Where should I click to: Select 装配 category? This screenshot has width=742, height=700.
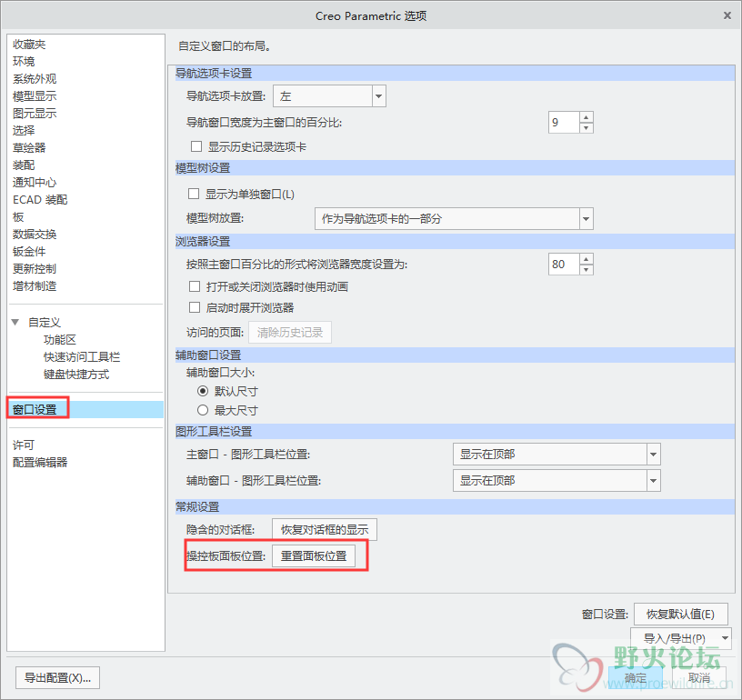(x=24, y=165)
